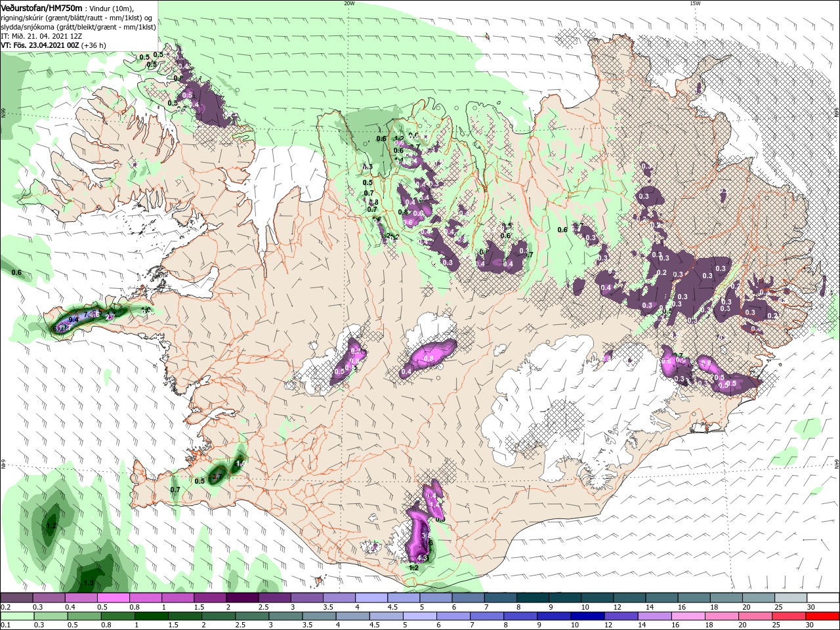
Task: Click the "(+36 h)" forecast offset text
Action: pyautogui.click(x=94, y=45)
